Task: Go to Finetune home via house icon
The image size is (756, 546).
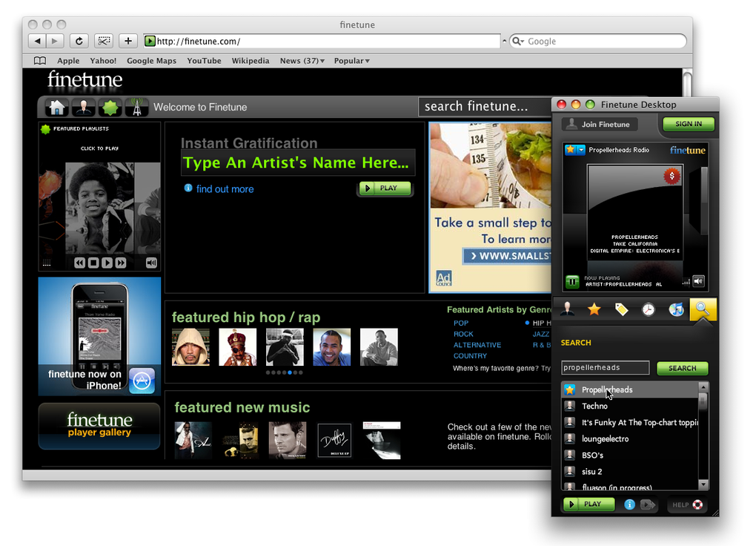Action: click(56, 107)
